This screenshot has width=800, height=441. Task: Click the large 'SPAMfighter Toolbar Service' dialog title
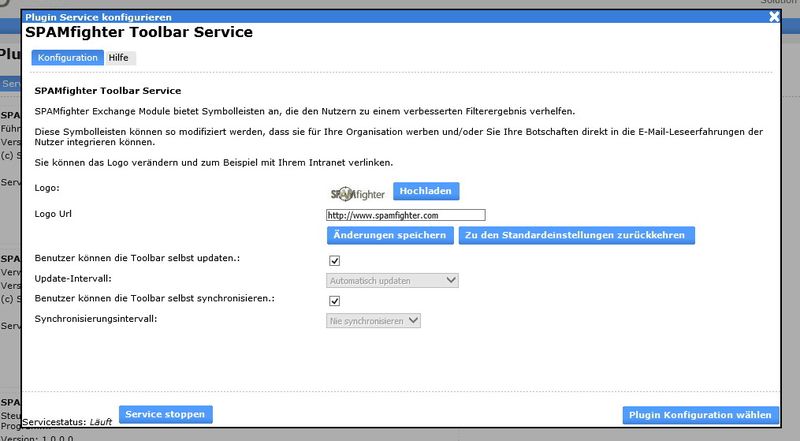139,32
